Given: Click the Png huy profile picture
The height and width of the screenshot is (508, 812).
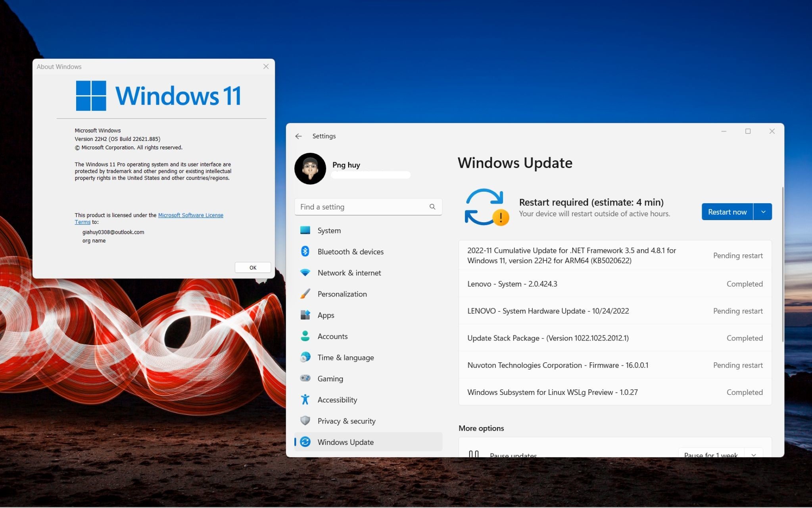Looking at the screenshot, I should click(310, 168).
